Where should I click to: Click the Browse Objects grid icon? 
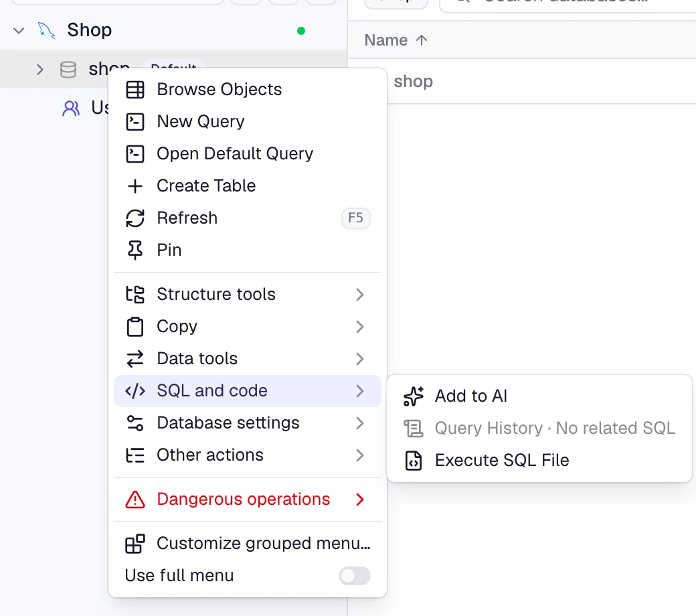pos(135,90)
